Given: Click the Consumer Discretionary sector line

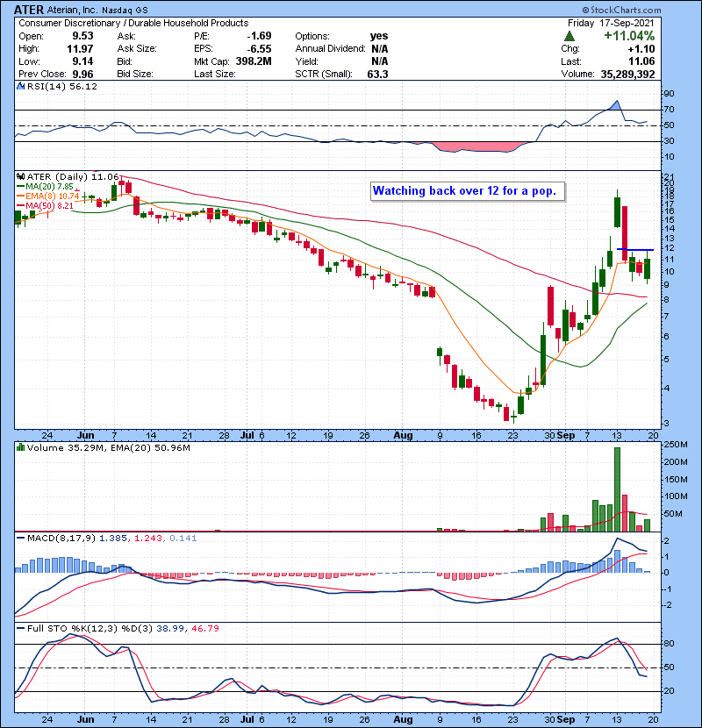Looking at the screenshot, I should click(x=133, y=23).
